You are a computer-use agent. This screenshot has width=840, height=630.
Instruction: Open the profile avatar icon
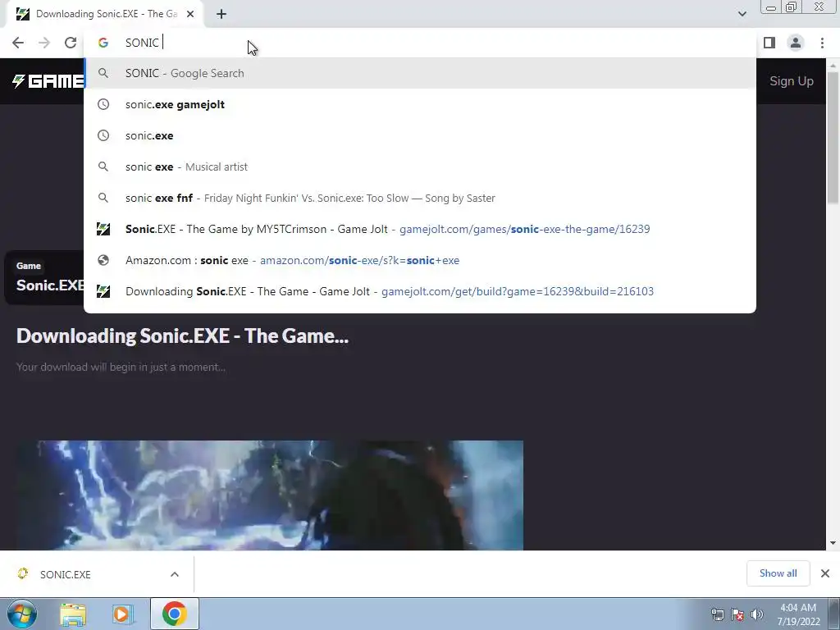point(796,43)
